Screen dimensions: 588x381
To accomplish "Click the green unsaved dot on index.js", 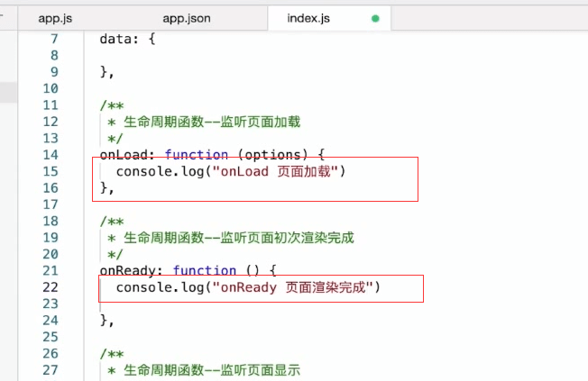I will [x=375, y=18].
